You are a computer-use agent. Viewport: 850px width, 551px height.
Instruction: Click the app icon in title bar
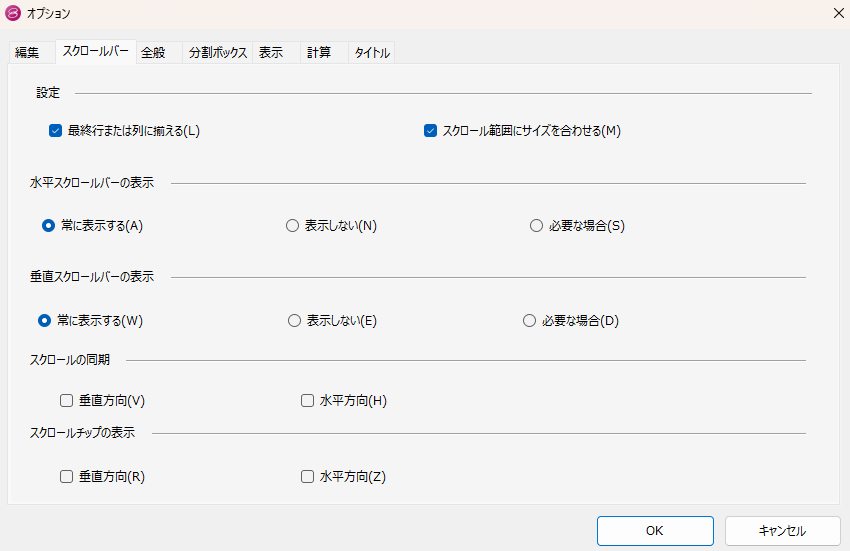tap(12, 13)
